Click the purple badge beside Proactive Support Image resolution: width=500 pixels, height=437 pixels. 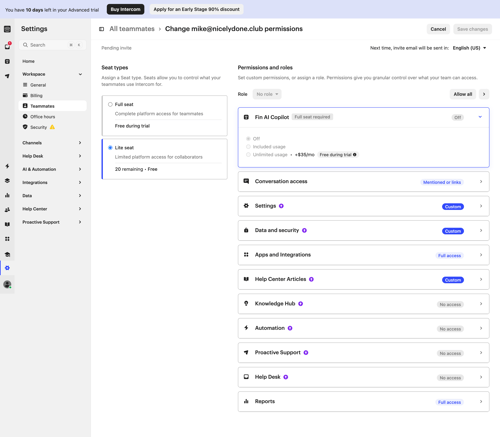click(306, 353)
